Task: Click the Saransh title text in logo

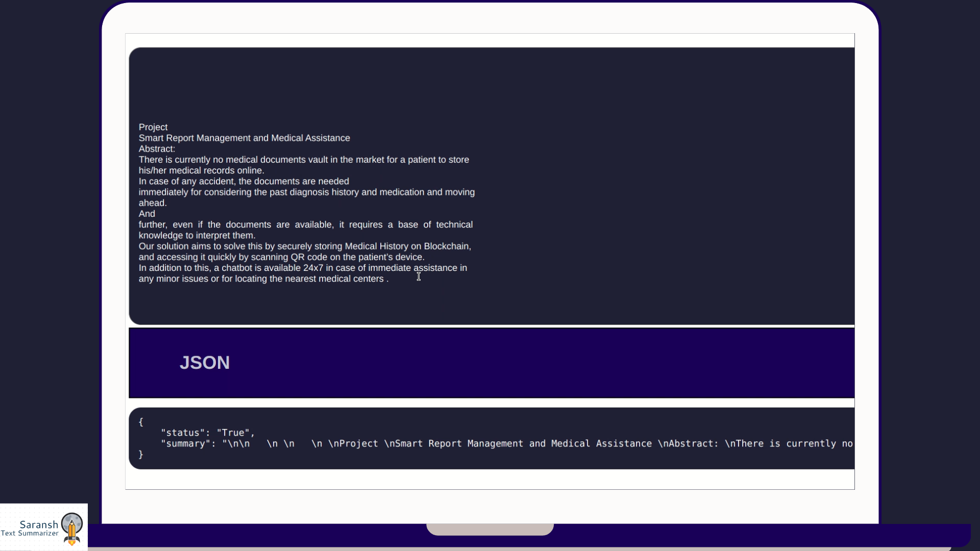Action: (x=39, y=524)
